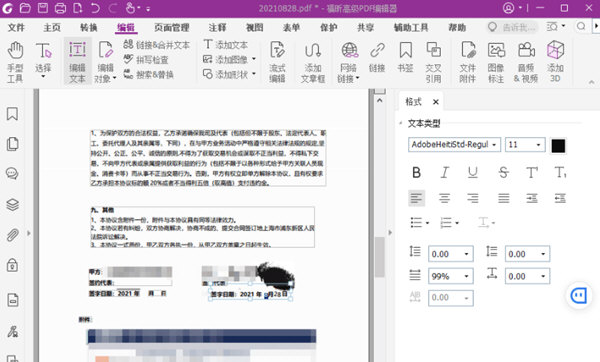The width and height of the screenshot is (600, 362).
Task: Open the signature side panel
Action: (12, 331)
